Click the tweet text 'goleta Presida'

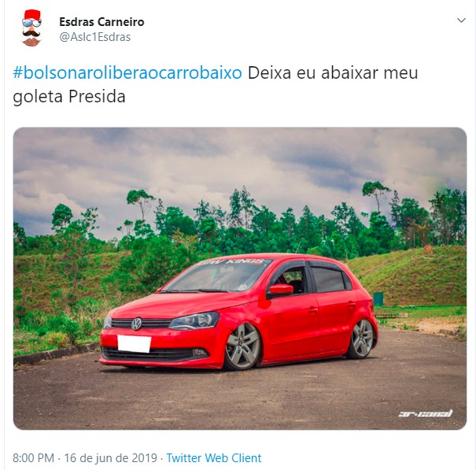point(69,97)
